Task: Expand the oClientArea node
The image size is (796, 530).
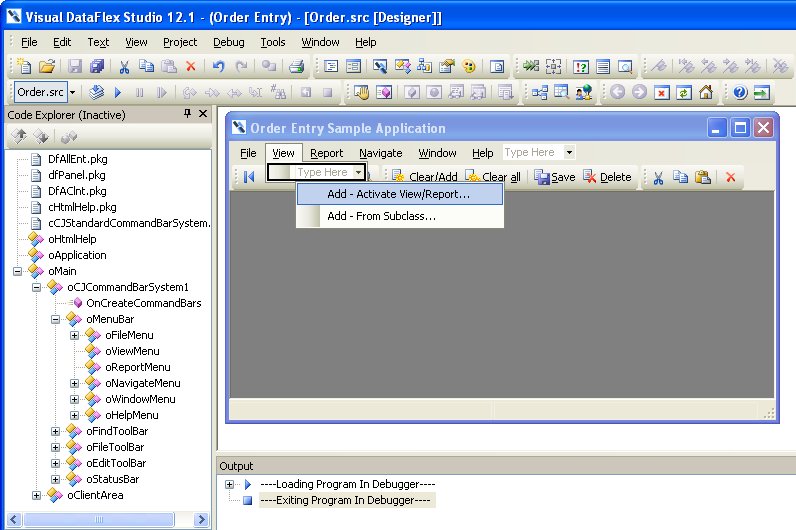Action: pyautogui.click(x=37, y=495)
